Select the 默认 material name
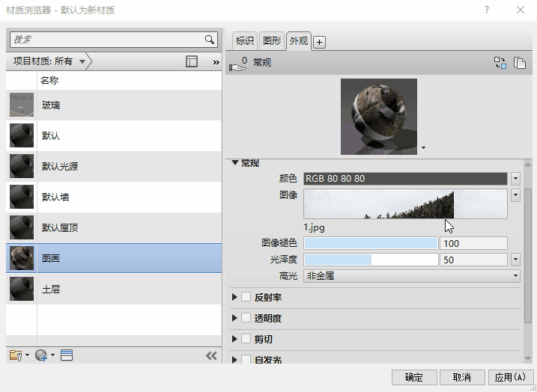The width and height of the screenshot is (537, 392). coord(51,136)
